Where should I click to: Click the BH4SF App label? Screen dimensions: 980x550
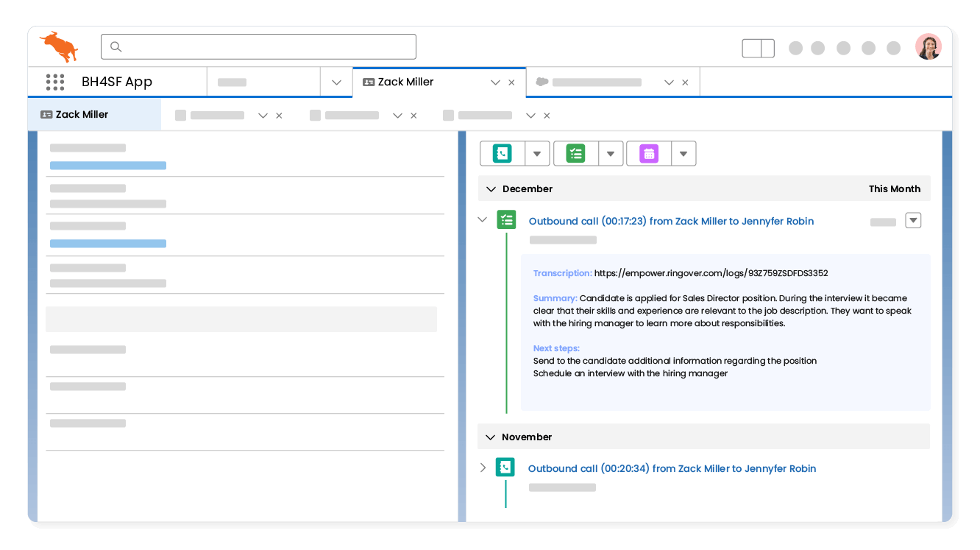[x=118, y=82]
